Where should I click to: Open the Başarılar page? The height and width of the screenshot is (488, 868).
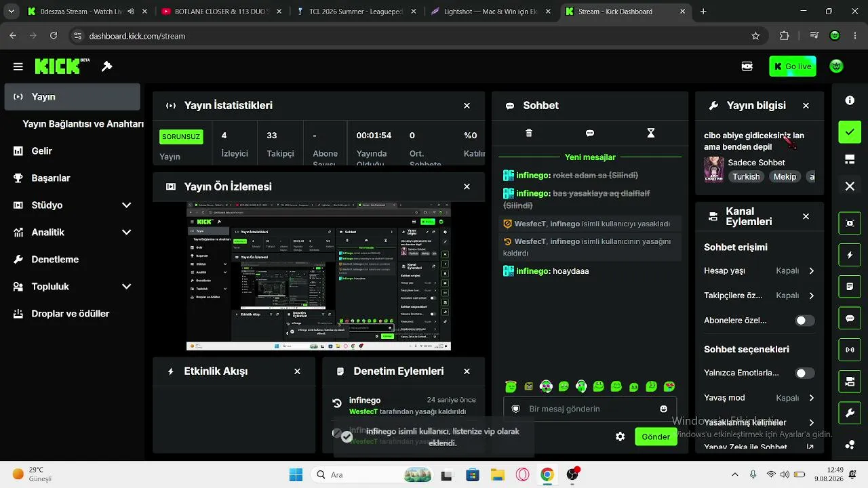click(x=72, y=178)
